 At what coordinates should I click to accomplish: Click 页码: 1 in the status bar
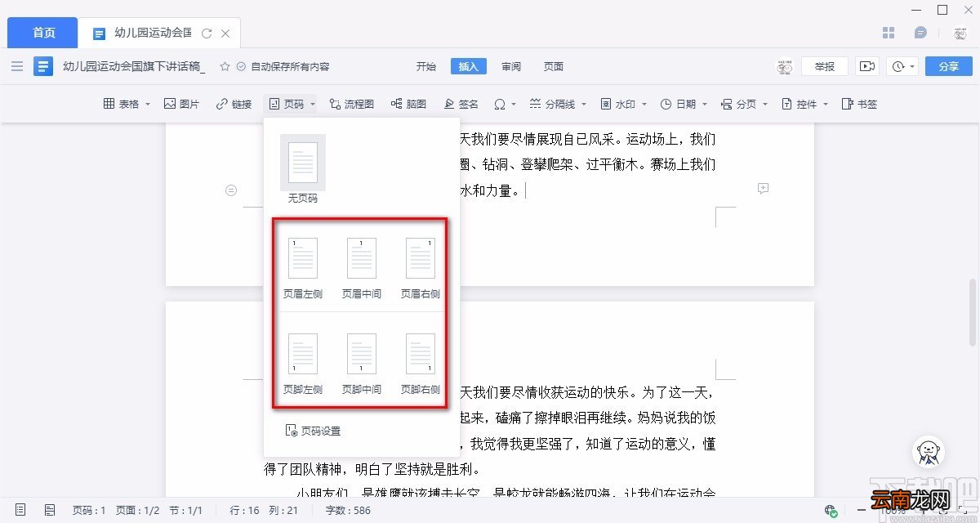89,510
